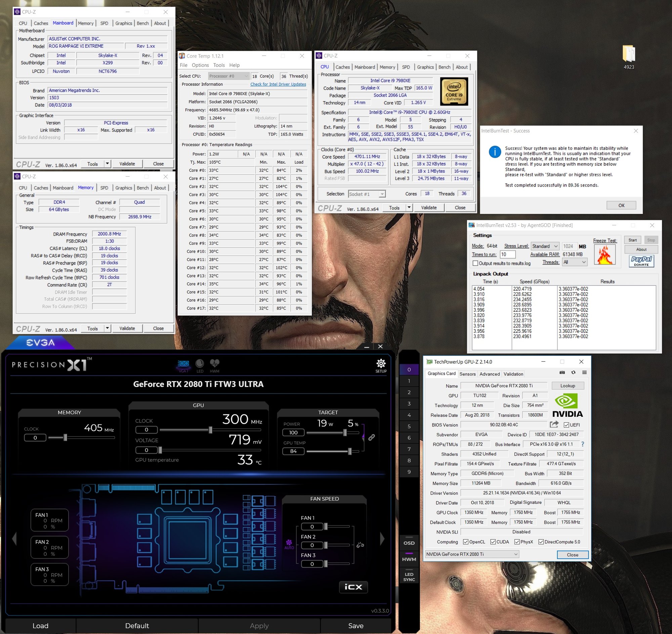Screen dimensions: 672x634
Task: Click the BIOS export share icon in GPU-Z
Action: click(x=554, y=424)
